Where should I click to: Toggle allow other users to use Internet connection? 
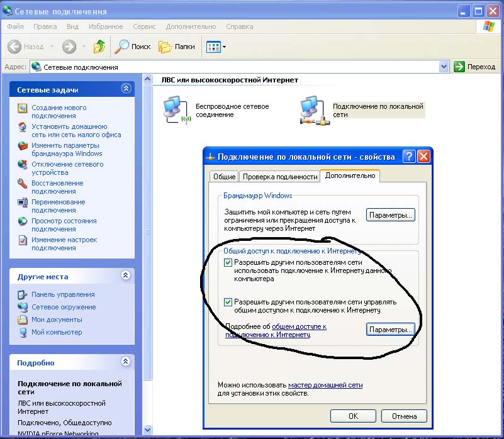(228, 262)
